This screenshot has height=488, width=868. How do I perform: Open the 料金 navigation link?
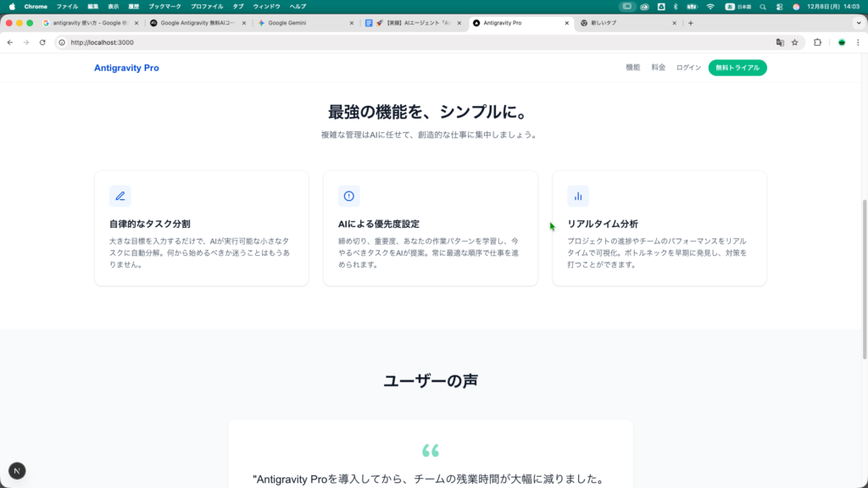pos(659,68)
